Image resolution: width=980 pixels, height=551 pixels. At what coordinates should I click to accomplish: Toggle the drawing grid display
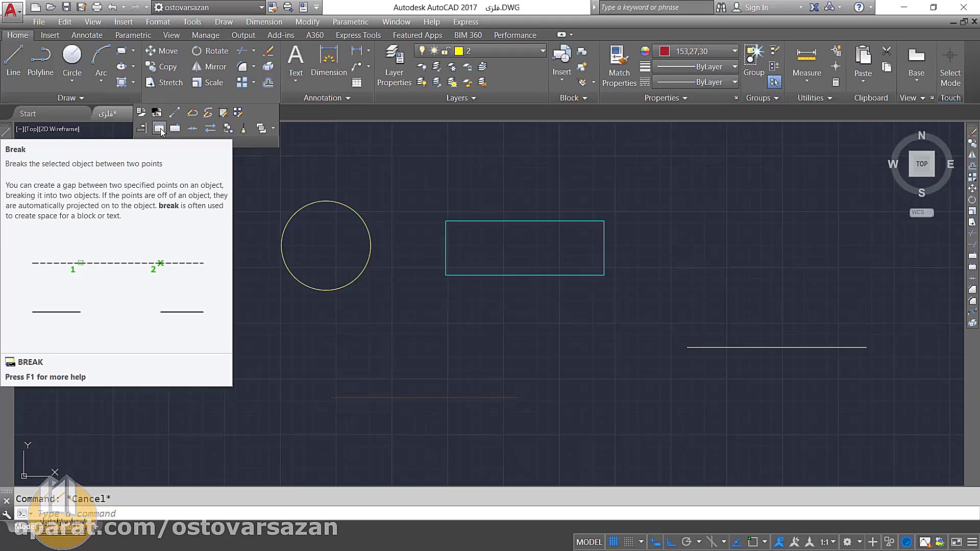pyautogui.click(x=614, y=542)
